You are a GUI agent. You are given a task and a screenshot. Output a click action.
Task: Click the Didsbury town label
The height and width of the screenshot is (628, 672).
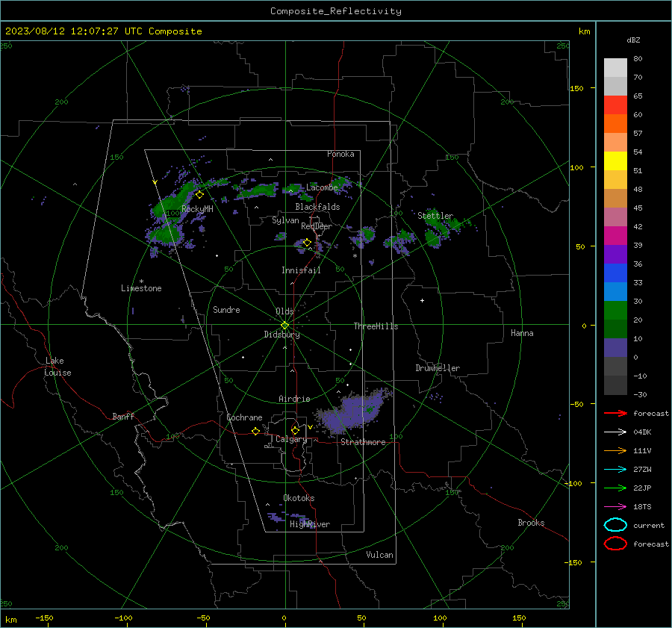[x=281, y=335]
